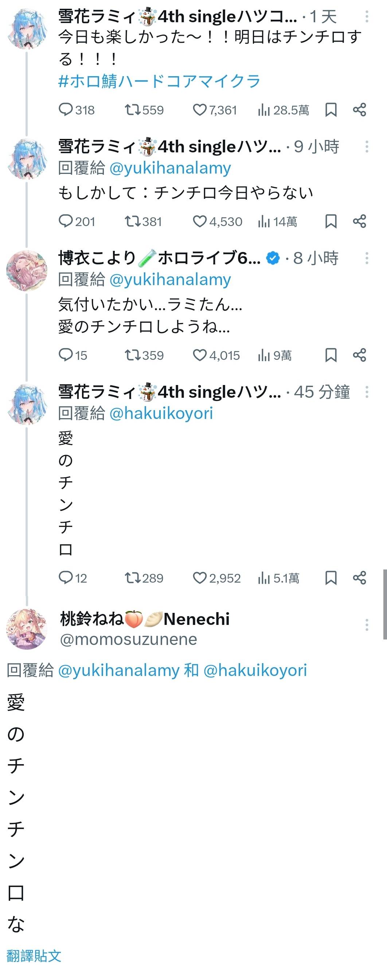Open replies on the 318-comment tweet

(65, 110)
